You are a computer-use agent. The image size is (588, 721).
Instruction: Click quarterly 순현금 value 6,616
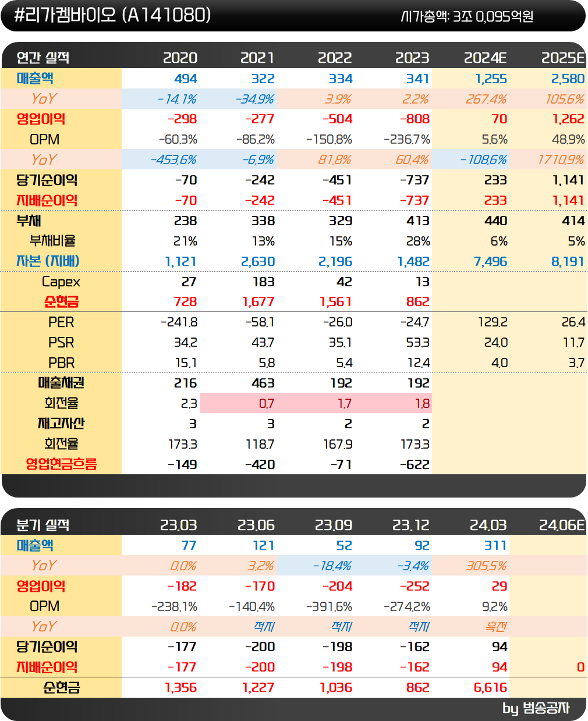(491, 687)
